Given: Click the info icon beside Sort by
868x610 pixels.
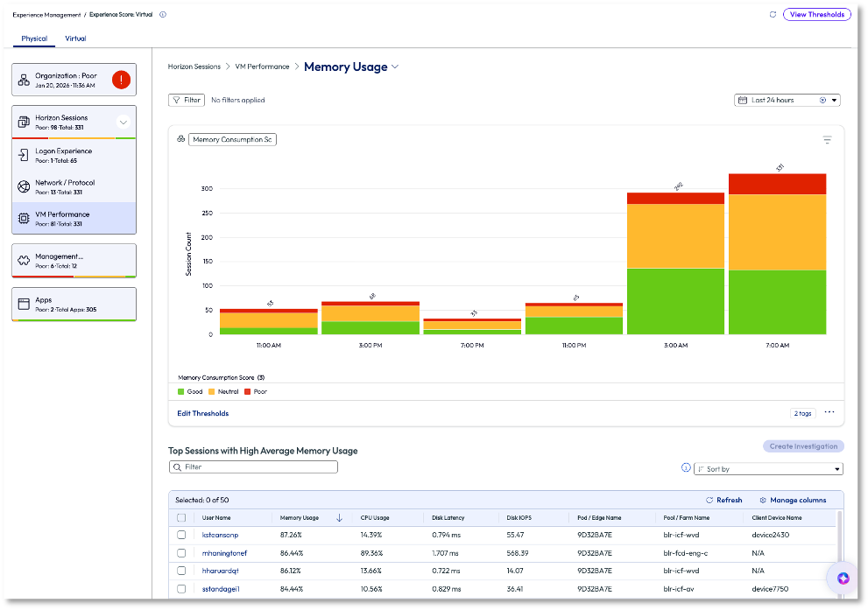Looking at the screenshot, I should [x=686, y=468].
